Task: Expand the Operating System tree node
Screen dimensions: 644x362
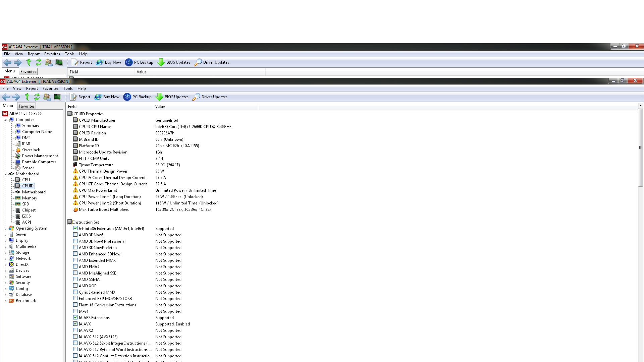Action: 5,229
